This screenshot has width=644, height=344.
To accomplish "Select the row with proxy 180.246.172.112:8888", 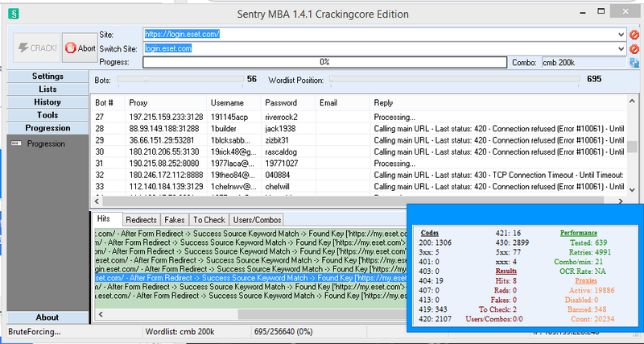I will (359, 175).
